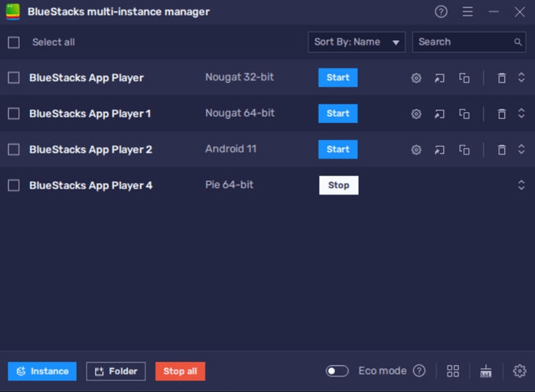Reorder BlueStacks App Player 4 with up-down arrows
This screenshot has width=535, height=392.
click(521, 185)
